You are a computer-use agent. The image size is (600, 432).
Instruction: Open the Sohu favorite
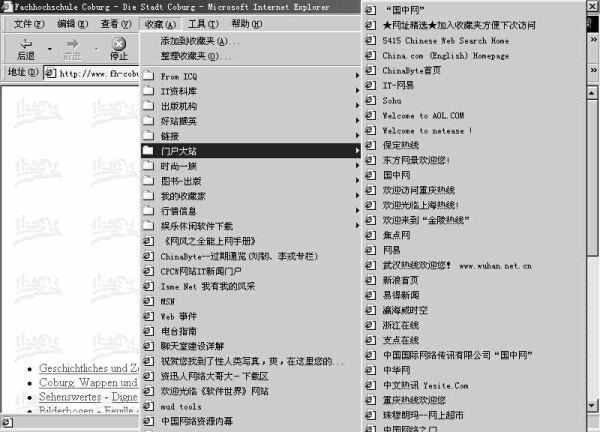tap(474, 100)
